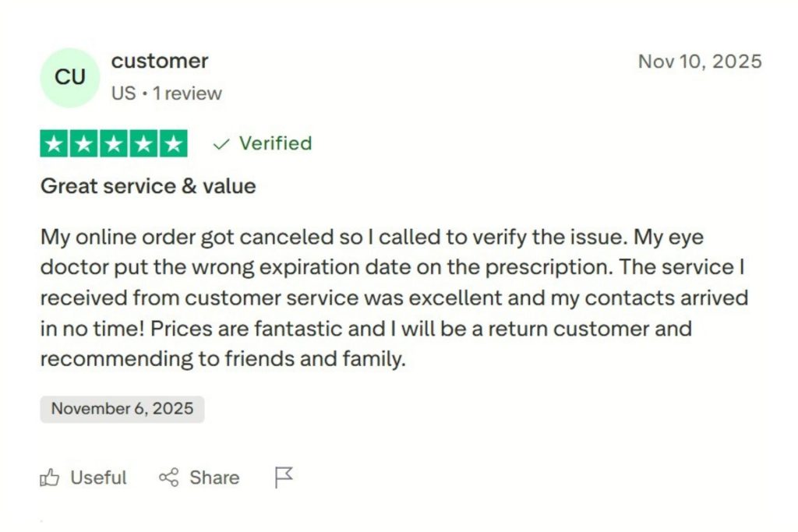Open the reviewer's CU avatar

[x=69, y=77]
